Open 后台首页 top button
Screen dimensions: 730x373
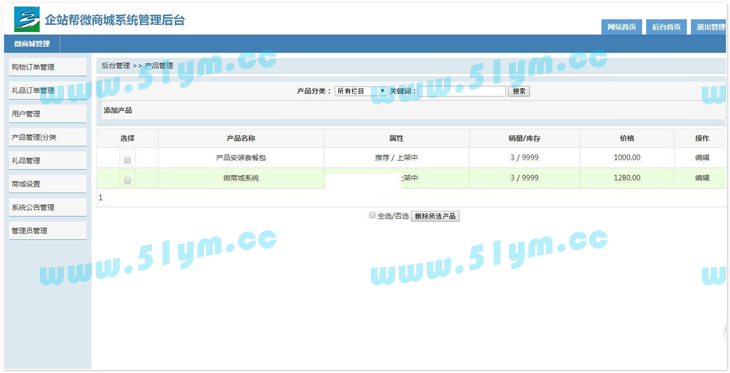[x=666, y=27]
